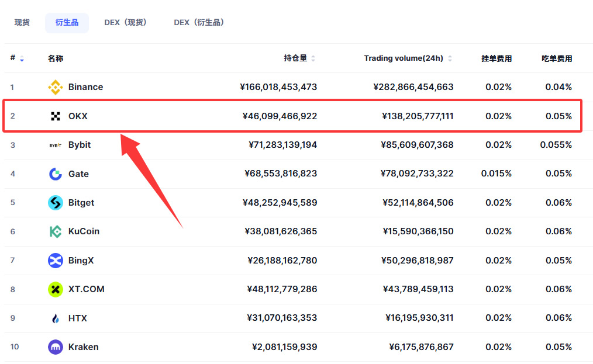Select the DEX（现货）tab

click(126, 23)
